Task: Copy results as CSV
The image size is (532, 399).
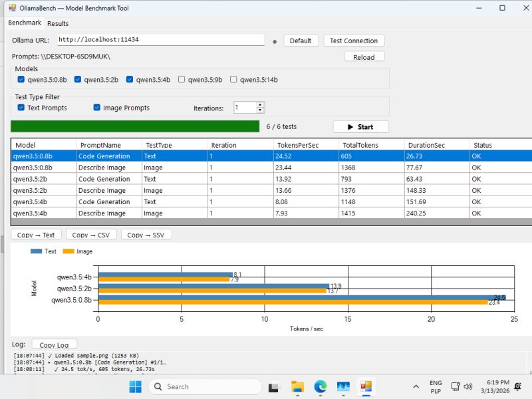Action: click(x=91, y=235)
